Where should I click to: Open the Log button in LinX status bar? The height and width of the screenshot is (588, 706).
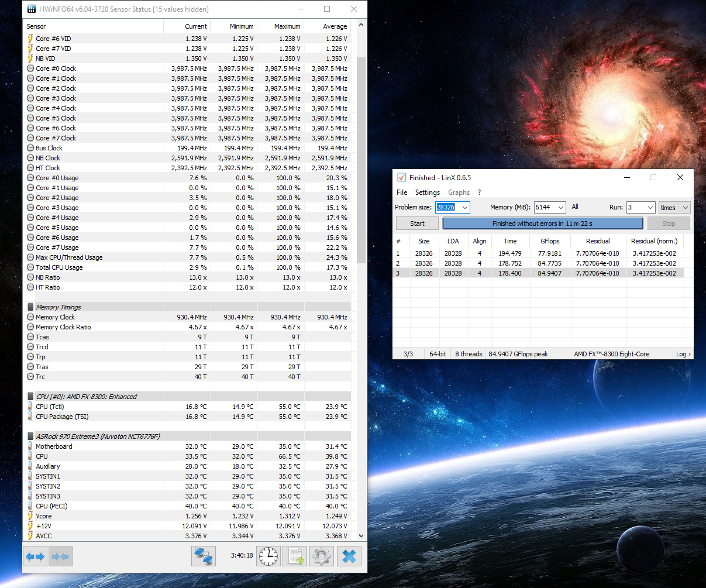[683, 354]
